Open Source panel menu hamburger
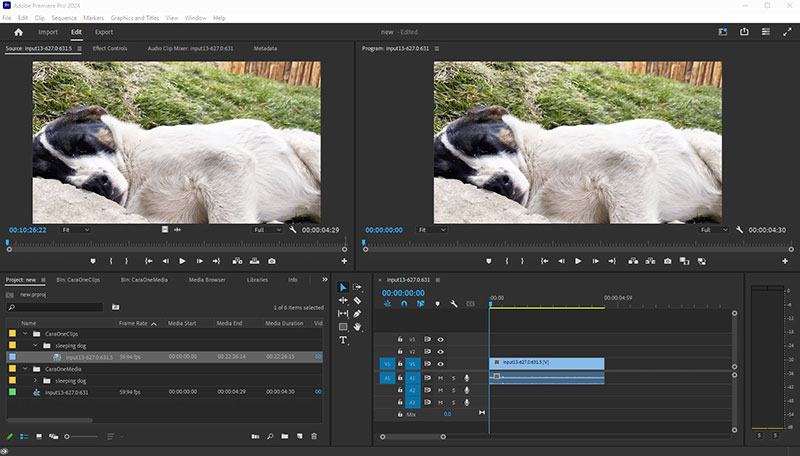 point(79,48)
